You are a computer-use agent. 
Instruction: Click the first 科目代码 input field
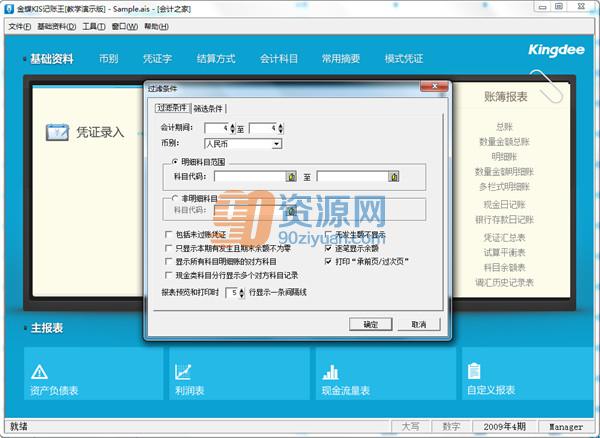coord(250,176)
